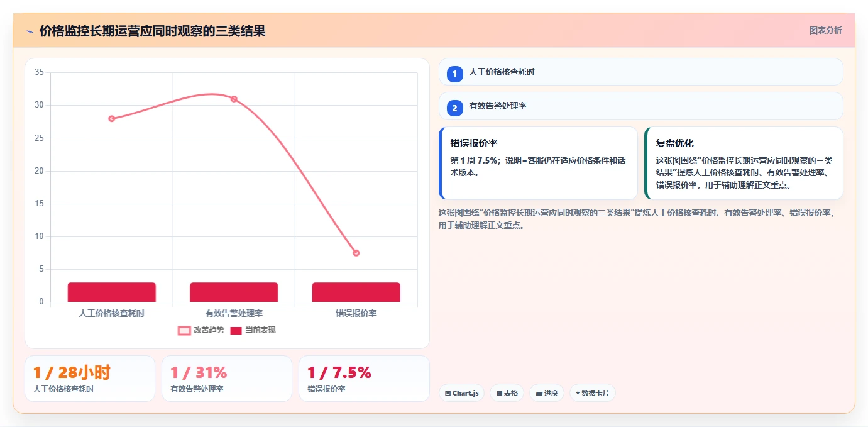This screenshot has height=427, width=868.
Task: Toggle the 当前表现 legend item
Action: pos(253,330)
